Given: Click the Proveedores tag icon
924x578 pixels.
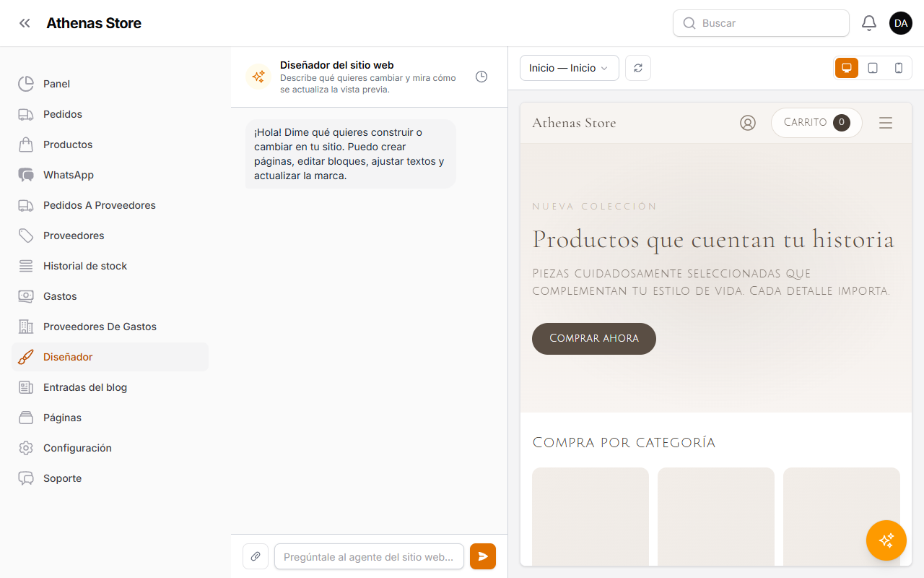Looking at the screenshot, I should (x=26, y=236).
